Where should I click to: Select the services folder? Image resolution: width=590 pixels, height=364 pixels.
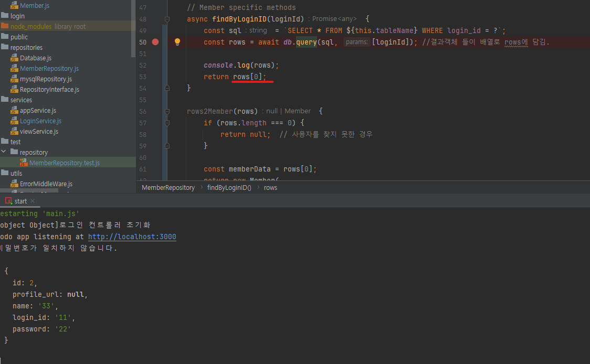click(21, 100)
